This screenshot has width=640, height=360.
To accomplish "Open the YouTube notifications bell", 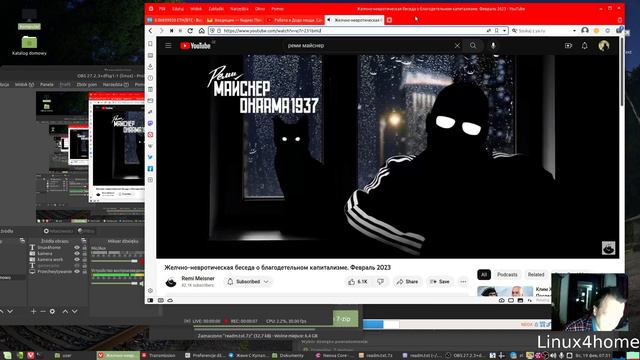I will coord(584,46).
